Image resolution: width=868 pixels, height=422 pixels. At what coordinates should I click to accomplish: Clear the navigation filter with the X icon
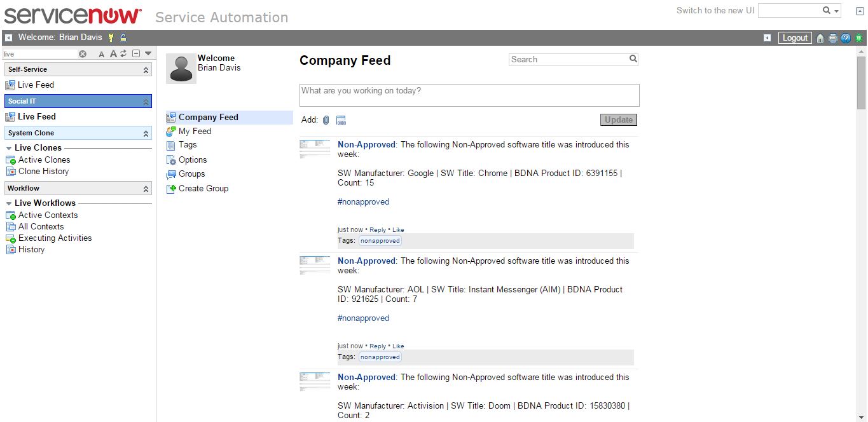(x=83, y=54)
